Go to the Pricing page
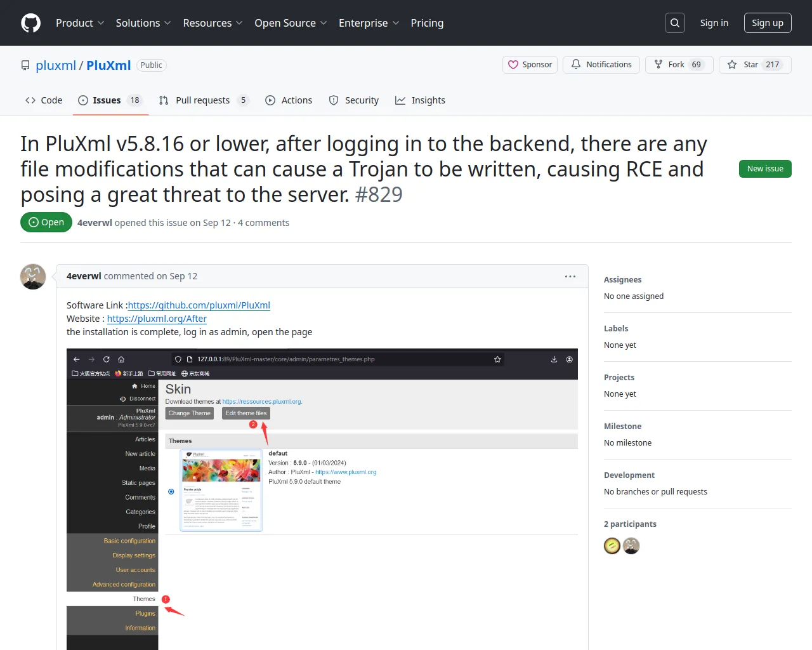 427,23
